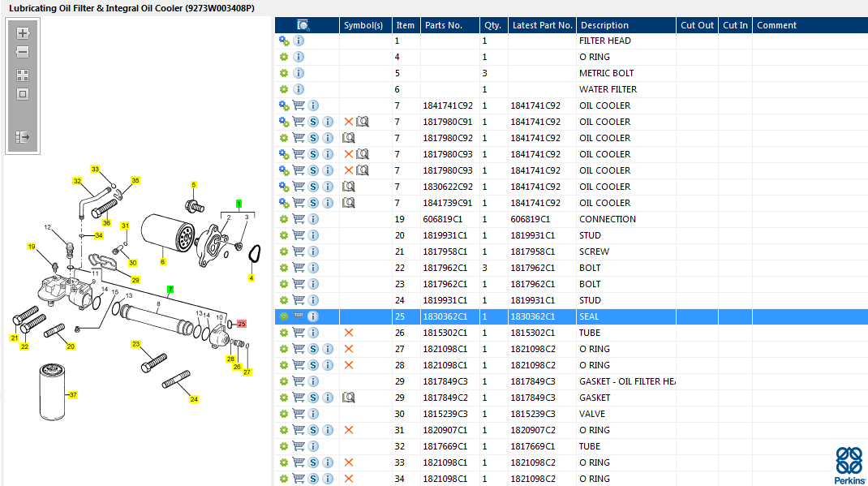Zoom in on the parts diagram

coord(23,33)
